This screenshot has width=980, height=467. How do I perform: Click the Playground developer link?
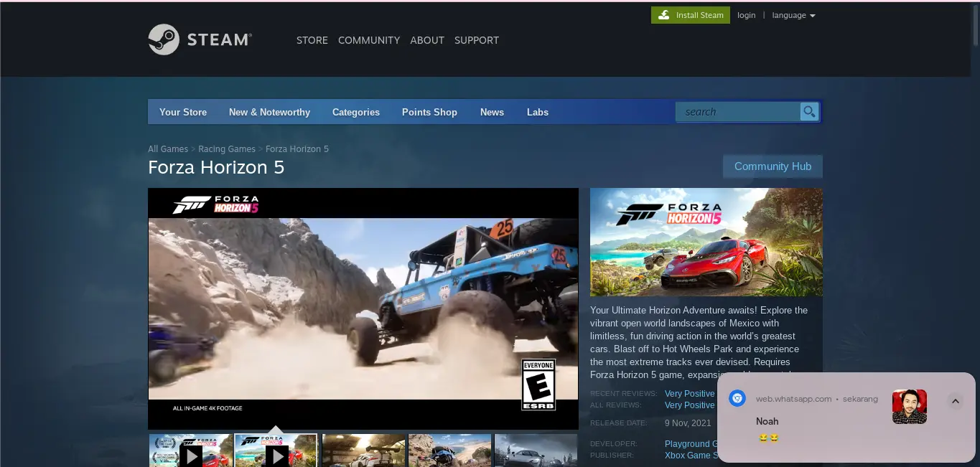coord(691,444)
